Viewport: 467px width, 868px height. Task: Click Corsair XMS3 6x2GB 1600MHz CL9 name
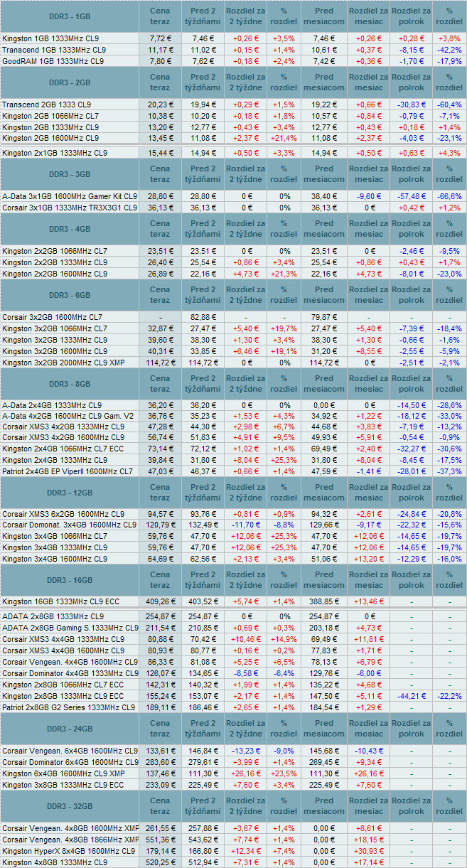pos(63,514)
